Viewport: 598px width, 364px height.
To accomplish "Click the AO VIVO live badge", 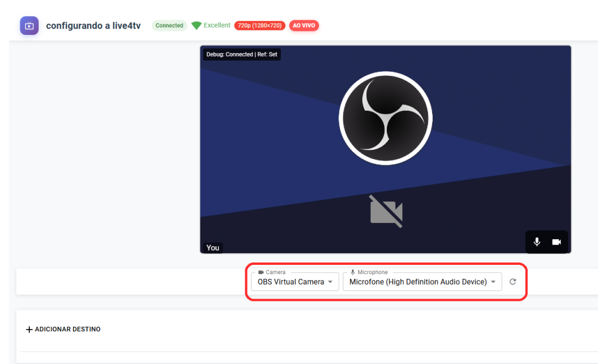I will coord(304,26).
